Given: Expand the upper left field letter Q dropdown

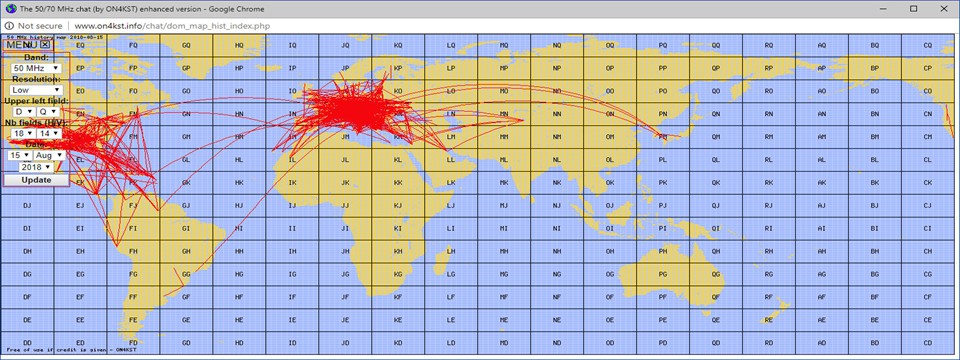Looking at the screenshot, I should [48, 112].
